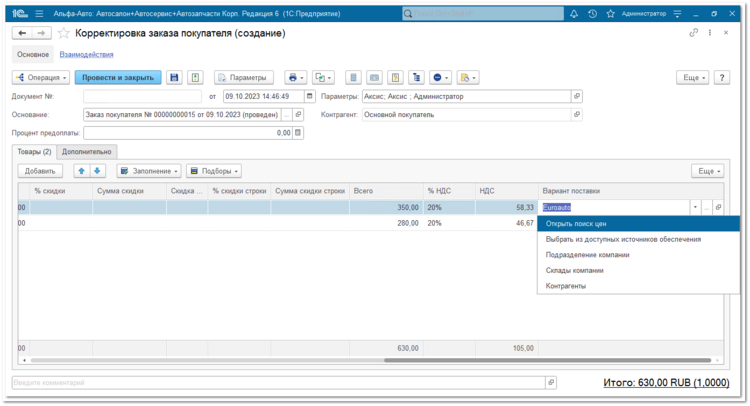Image resolution: width=750 pixels, height=406 pixels.
Task: Click the post document icon beside save
Action: [x=195, y=77]
